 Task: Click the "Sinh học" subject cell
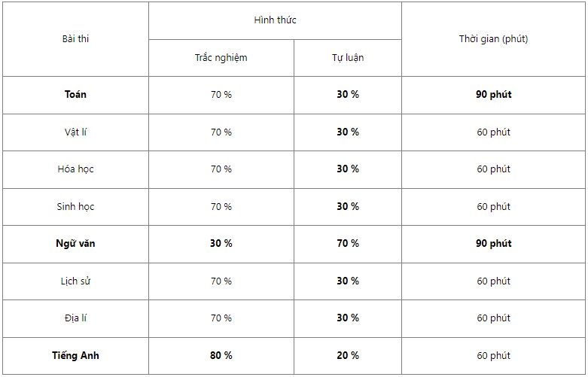(x=75, y=206)
